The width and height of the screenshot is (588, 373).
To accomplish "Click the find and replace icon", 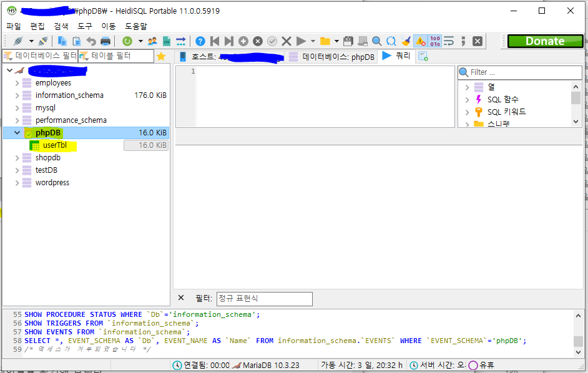I will coord(391,41).
